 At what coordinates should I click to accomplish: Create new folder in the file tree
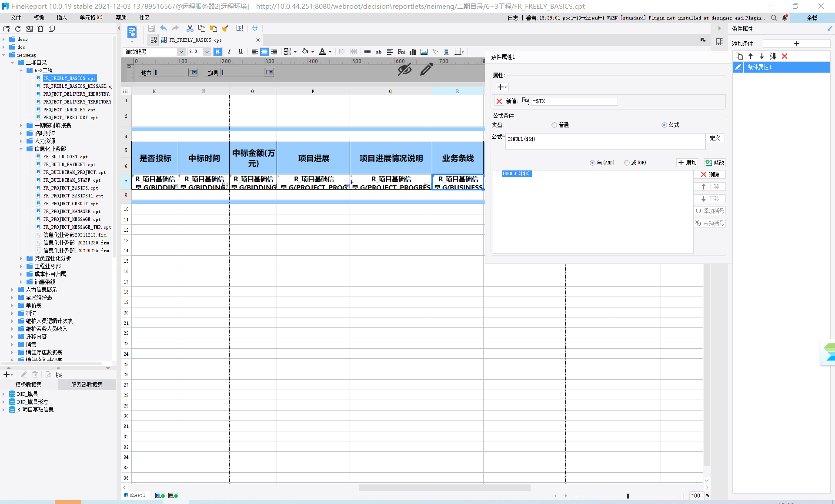7,29
